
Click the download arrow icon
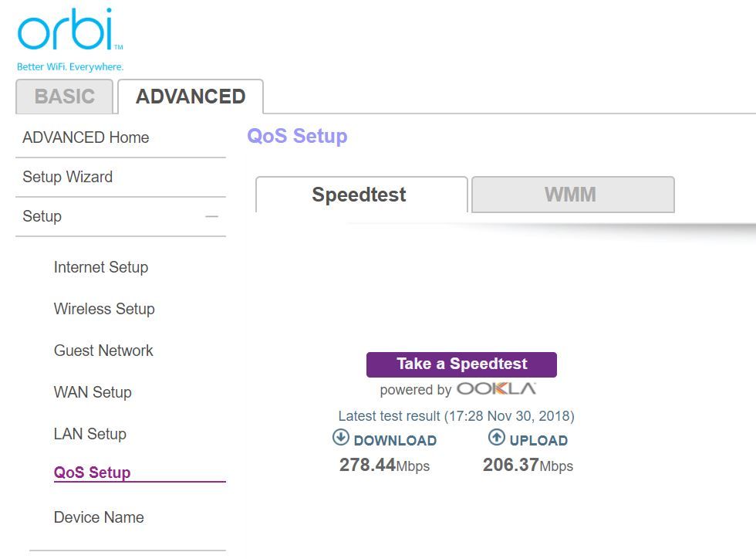[x=341, y=437]
